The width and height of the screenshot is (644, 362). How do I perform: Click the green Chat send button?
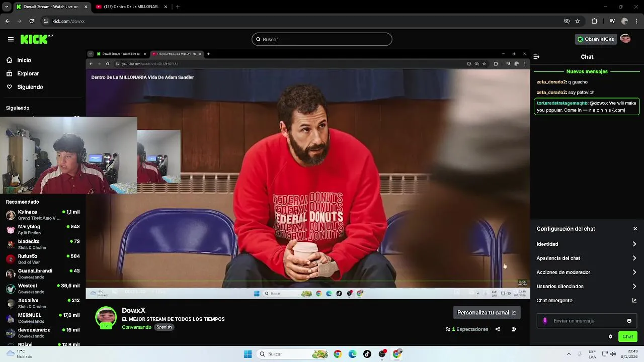tap(627, 336)
